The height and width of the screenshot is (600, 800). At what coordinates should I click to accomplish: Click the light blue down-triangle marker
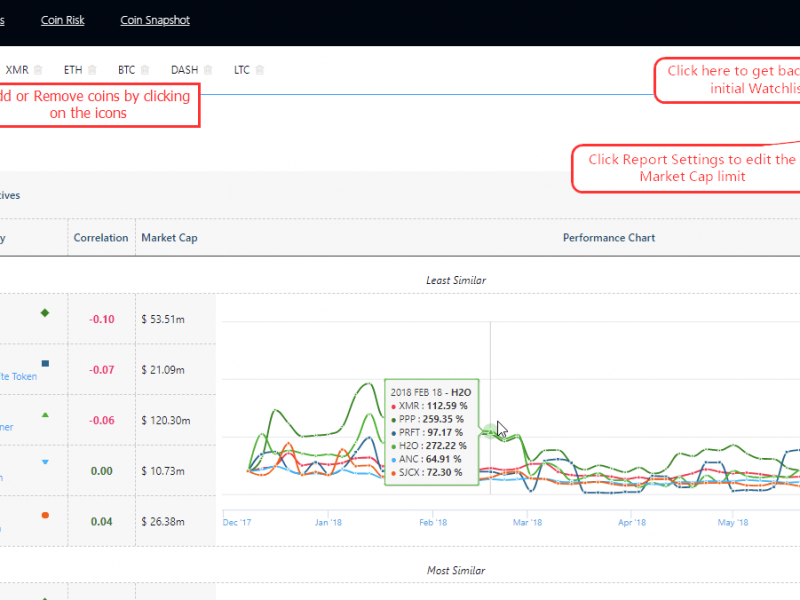(x=45, y=462)
